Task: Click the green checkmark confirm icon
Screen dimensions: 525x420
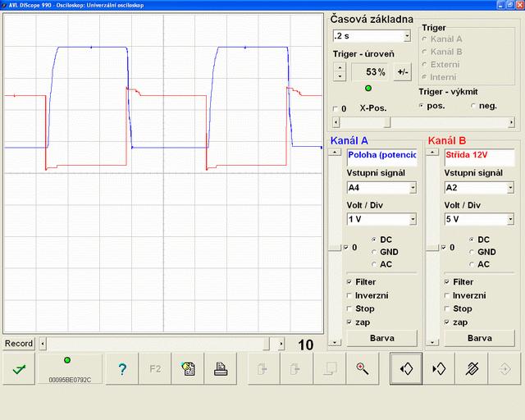Action: pyautogui.click(x=18, y=369)
